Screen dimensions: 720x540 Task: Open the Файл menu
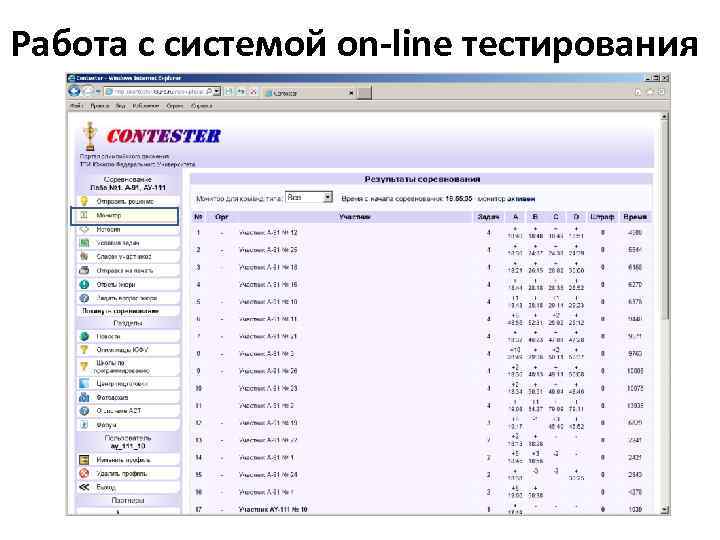point(76,106)
